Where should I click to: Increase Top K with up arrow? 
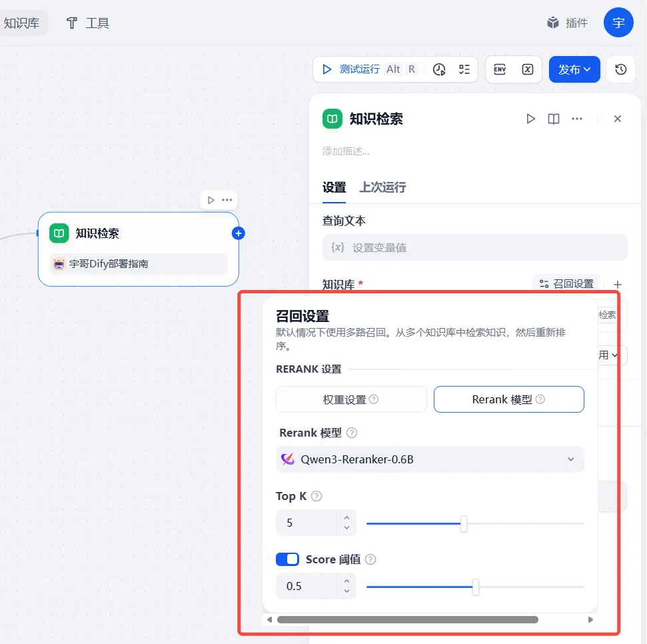(x=346, y=517)
